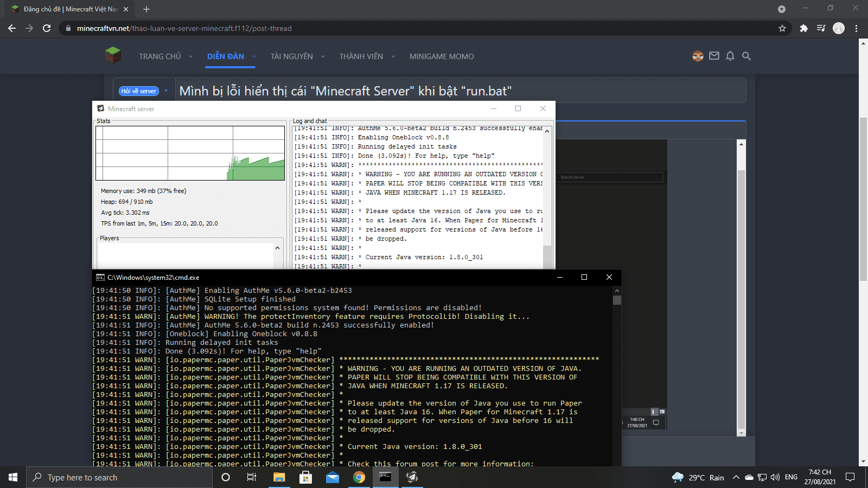The width and height of the screenshot is (868, 488).
Task: Expand the TÀI NGUYÊN dropdown arrow
Action: tap(323, 56)
